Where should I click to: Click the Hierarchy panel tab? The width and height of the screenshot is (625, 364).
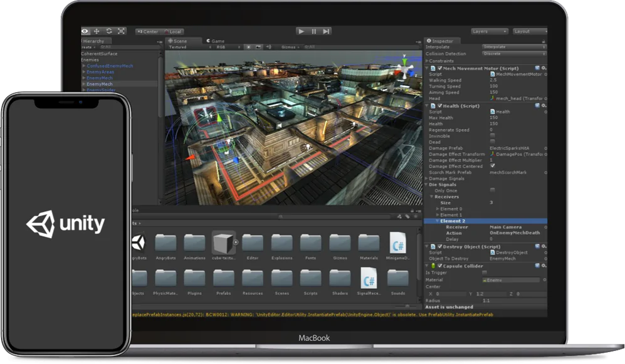pos(93,40)
